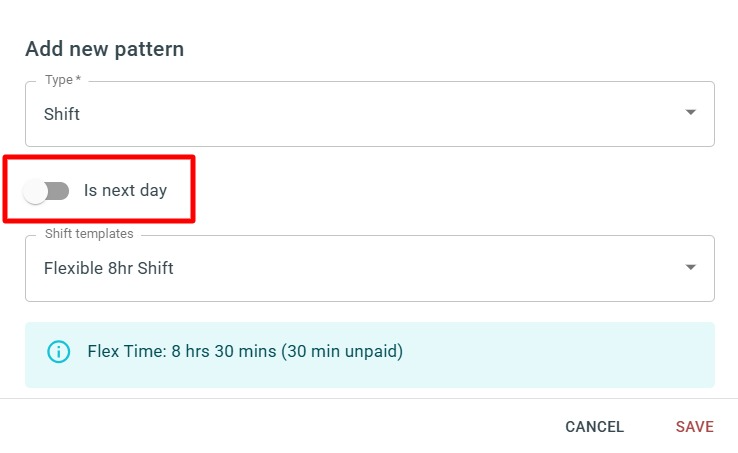Click the gray track of next-day switch
738x453 pixels.
point(59,191)
